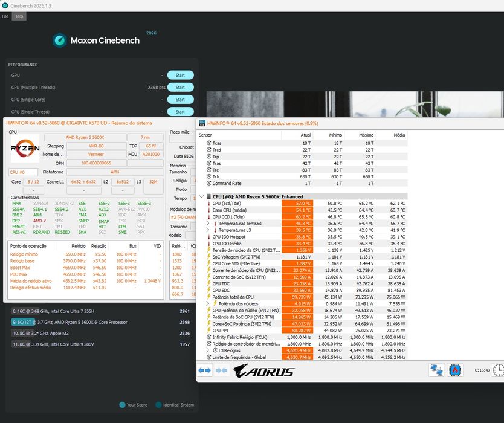Click the Vermeer codename field

pos(97,154)
